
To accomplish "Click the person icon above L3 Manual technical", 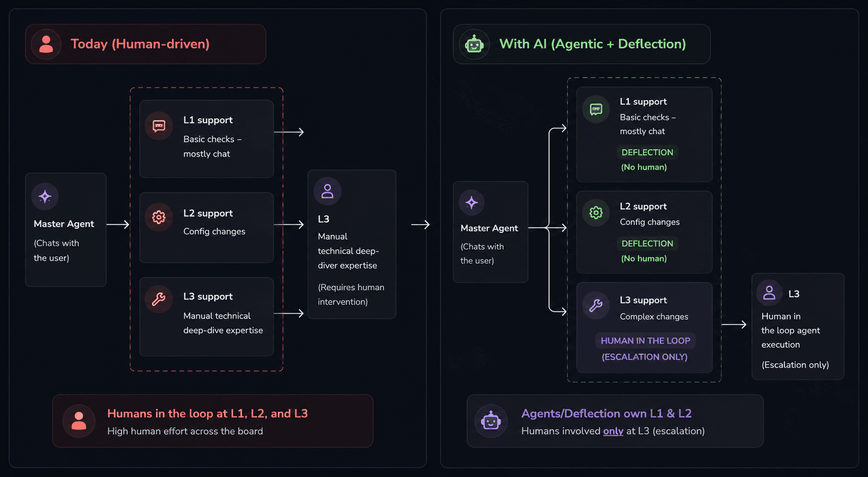I will tap(327, 191).
